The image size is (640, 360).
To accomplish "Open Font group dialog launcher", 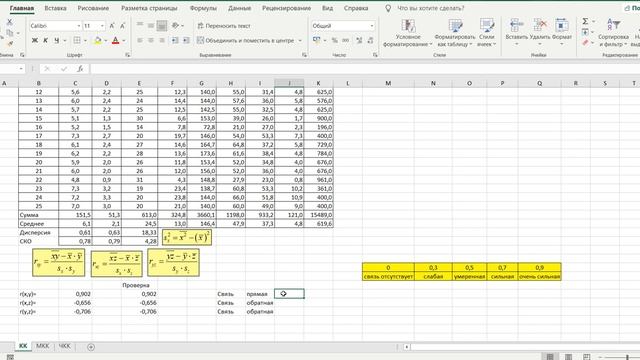I will click(x=128, y=55).
